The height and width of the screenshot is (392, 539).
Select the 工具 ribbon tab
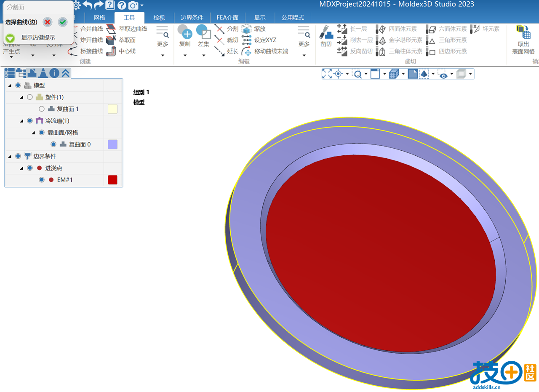(129, 18)
